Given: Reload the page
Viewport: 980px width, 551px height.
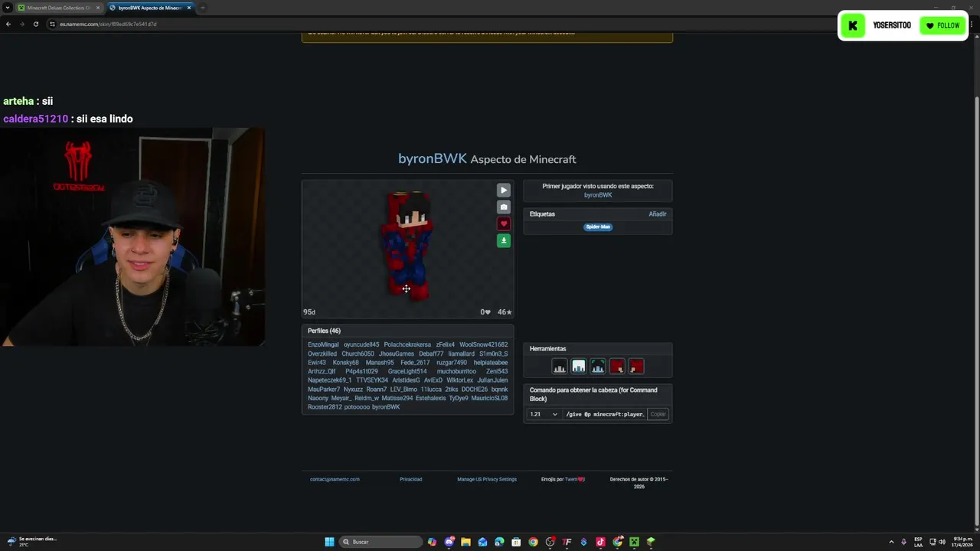Looking at the screenshot, I should click(x=35, y=24).
